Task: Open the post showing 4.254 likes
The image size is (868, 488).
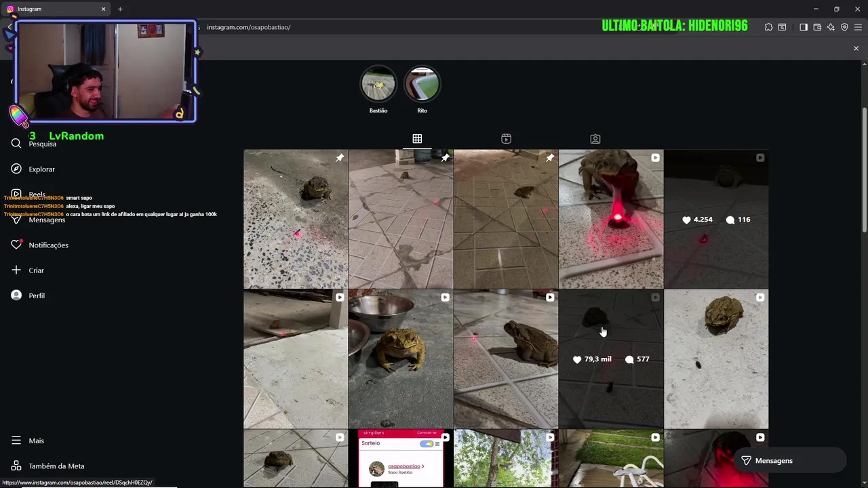Action: point(716,219)
